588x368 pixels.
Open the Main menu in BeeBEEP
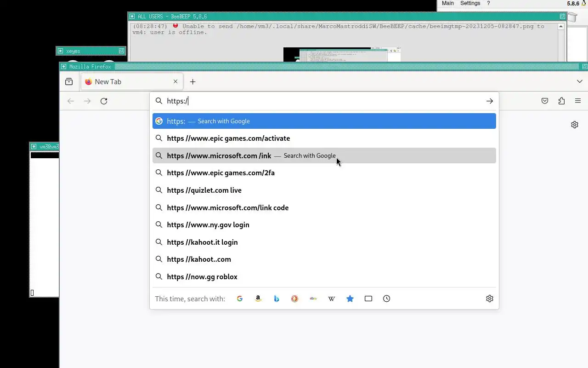447,3
